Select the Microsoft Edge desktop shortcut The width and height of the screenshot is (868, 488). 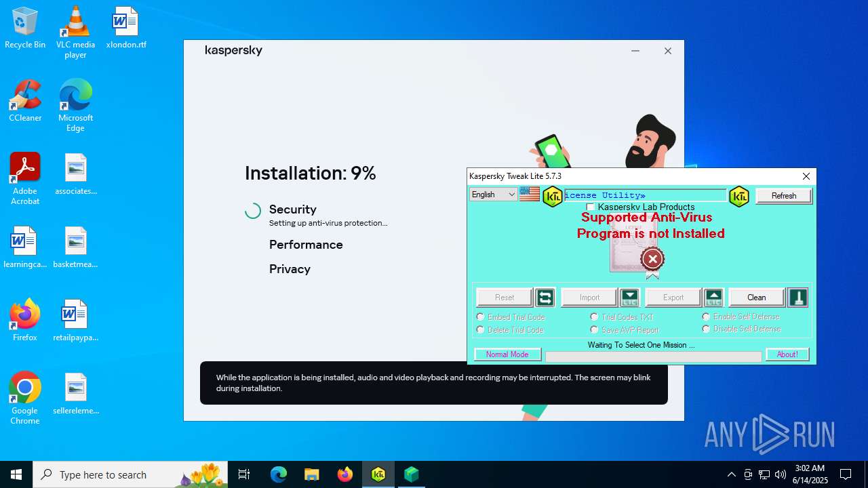[75, 105]
